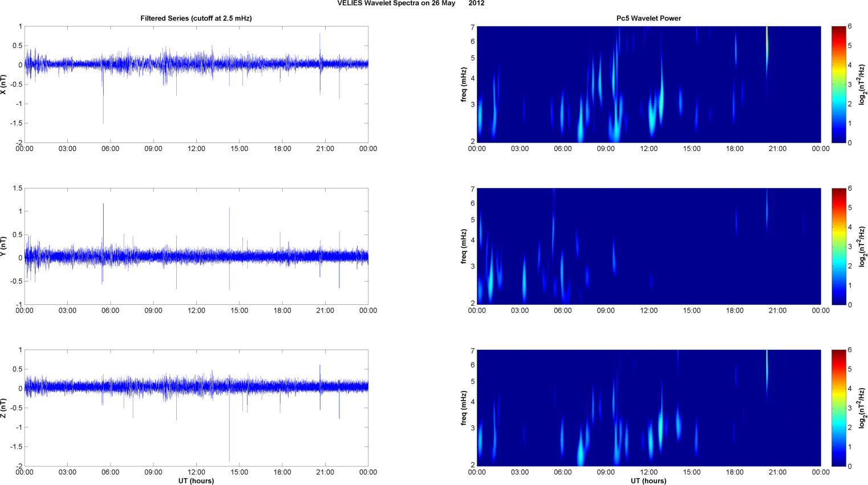The width and height of the screenshot is (868, 485).
Task: Click "freq (mHz)" label of the Z wavelet spectrogram
Action: 464,408
